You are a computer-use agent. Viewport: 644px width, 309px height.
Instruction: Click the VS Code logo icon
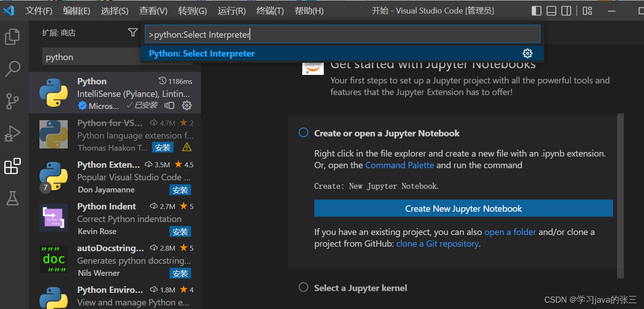click(x=9, y=11)
